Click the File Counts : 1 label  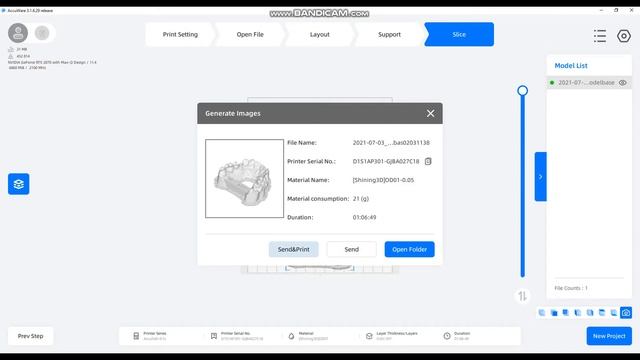click(571, 288)
